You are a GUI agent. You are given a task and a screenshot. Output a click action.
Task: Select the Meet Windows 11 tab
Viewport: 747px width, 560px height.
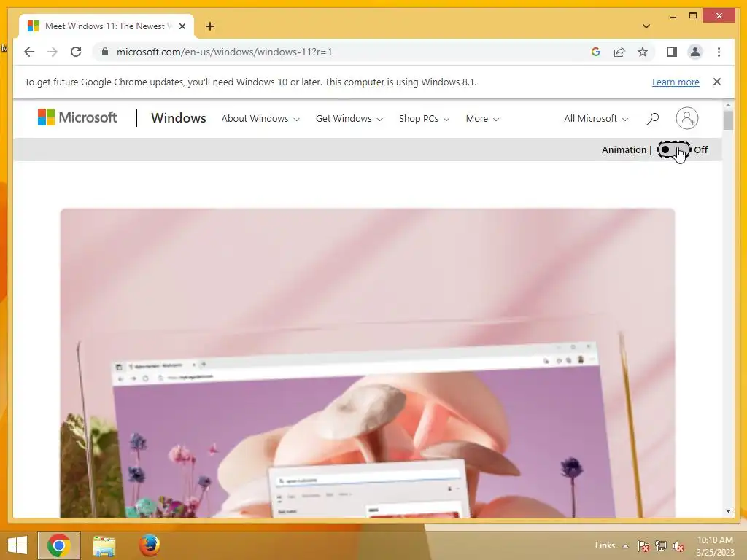107,26
